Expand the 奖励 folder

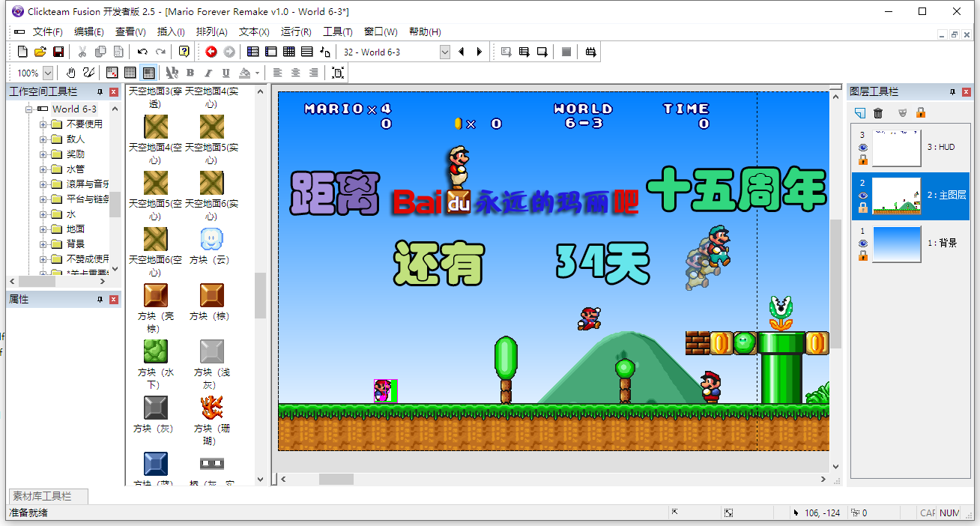click(x=43, y=154)
